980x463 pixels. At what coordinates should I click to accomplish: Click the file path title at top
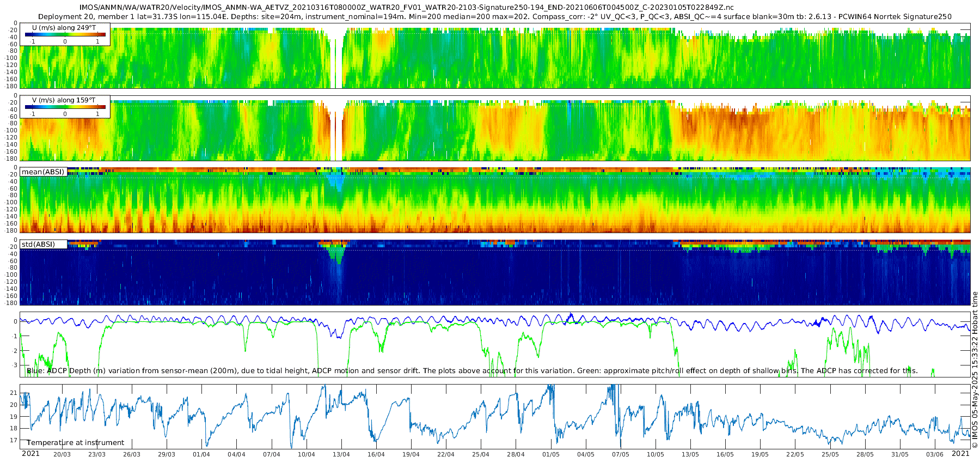[406, 8]
